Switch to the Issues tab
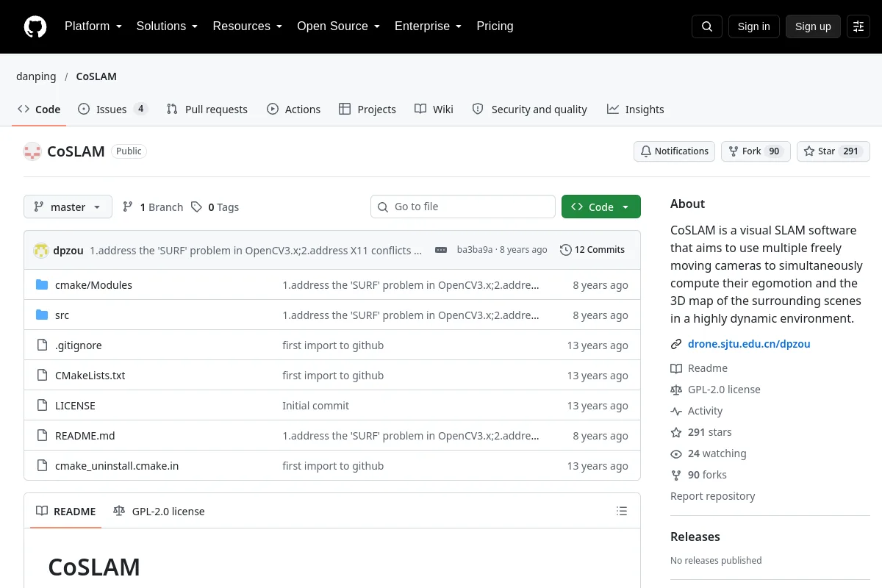 [112, 110]
